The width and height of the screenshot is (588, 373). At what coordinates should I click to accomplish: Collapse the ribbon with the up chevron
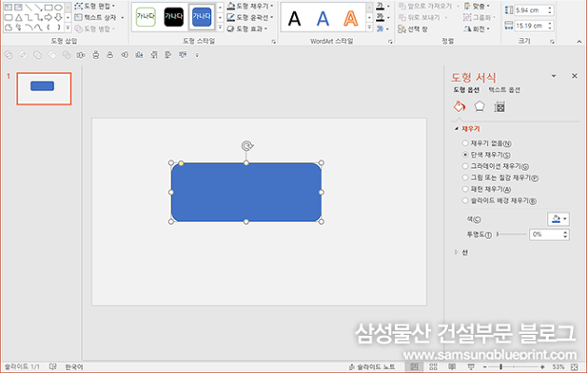tap(580, 42)
